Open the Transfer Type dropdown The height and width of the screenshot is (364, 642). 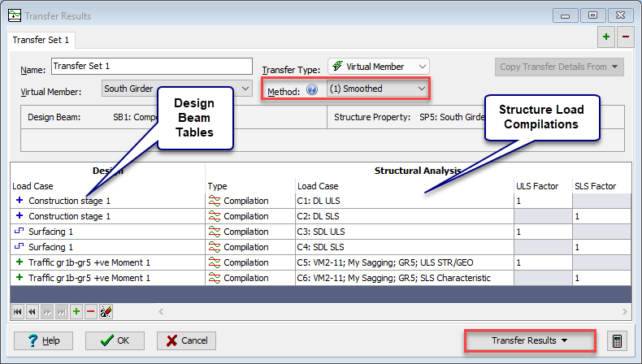[x=379, y=67]
